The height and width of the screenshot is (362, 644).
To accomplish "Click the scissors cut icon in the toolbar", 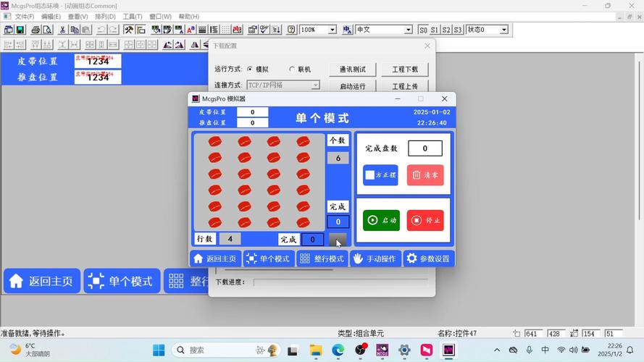I will click(x=62, y=30).
